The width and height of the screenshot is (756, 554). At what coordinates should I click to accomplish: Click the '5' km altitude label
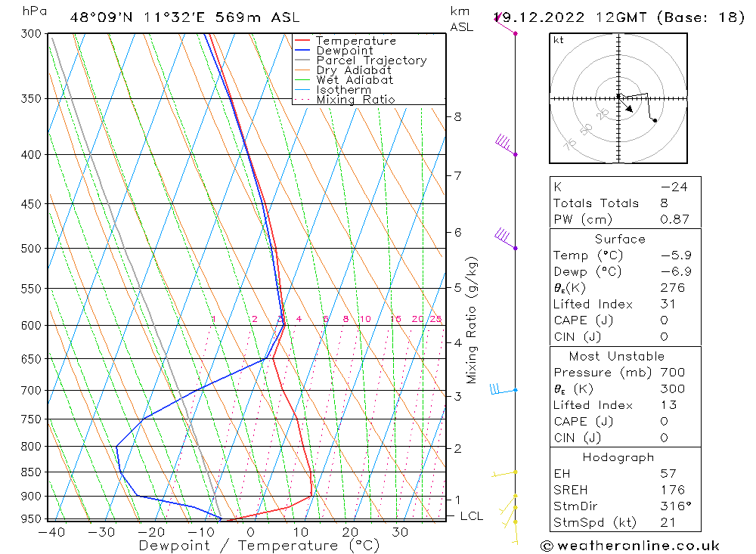point(457,288)
